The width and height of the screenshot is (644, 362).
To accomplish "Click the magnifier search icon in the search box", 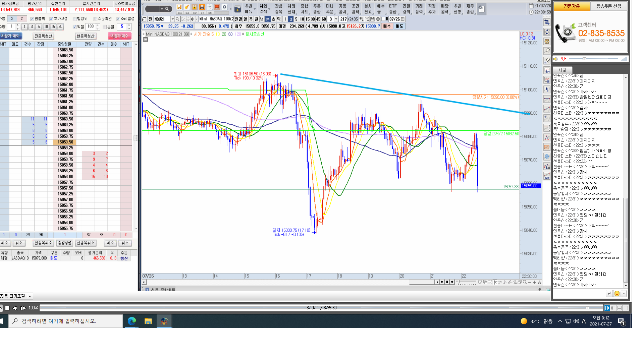I will 167,9.
